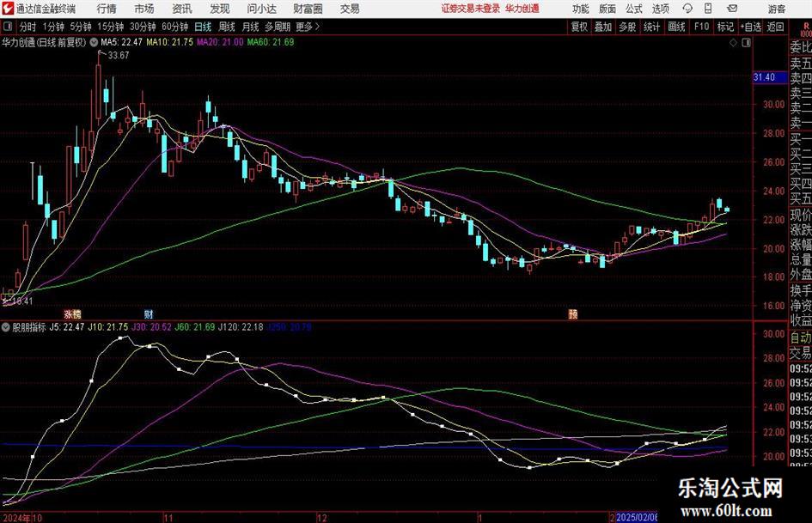Switch to 周线 weekly tab
Image resolution: width=812 pixels, height=523 pixels.
[227, 27]
